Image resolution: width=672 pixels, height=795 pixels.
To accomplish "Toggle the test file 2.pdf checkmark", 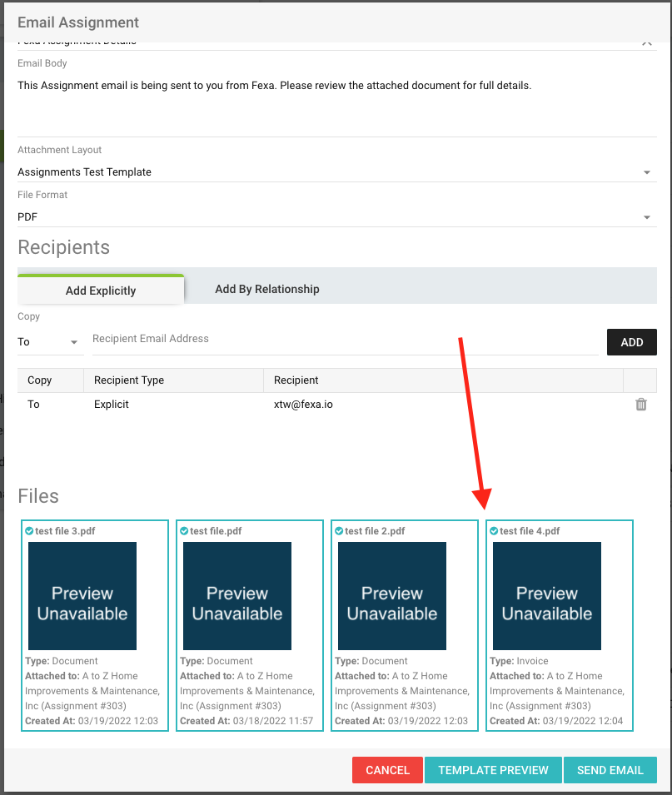I will [340, 531].
